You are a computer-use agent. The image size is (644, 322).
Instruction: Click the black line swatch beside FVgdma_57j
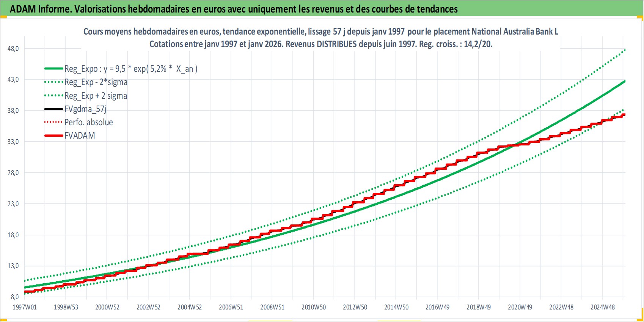tap(53, 109)
